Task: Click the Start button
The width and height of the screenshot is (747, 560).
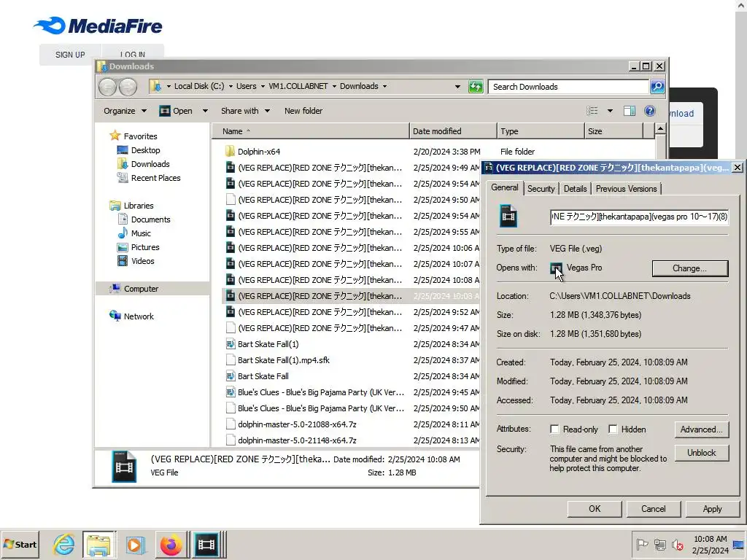Action: pos(20,544)
